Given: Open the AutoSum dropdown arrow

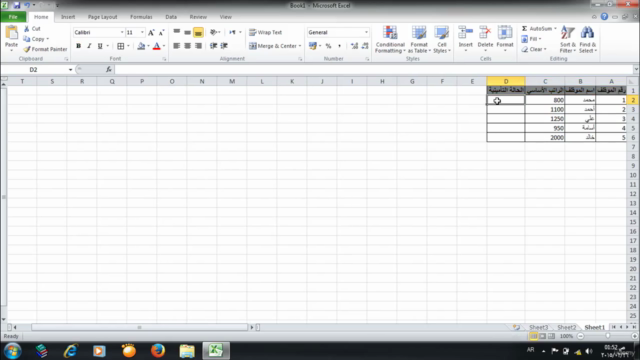Looking at the screenshot, I should 555,29.
